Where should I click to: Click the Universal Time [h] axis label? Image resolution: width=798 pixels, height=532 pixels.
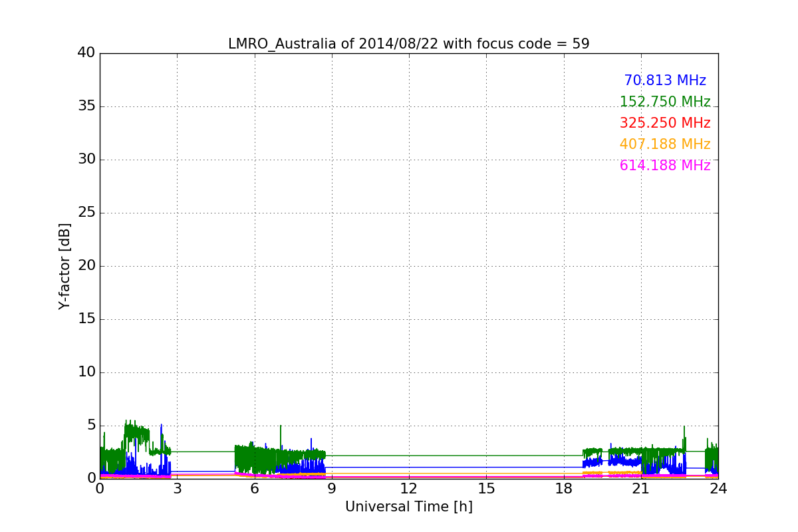(x=408, y=507)
